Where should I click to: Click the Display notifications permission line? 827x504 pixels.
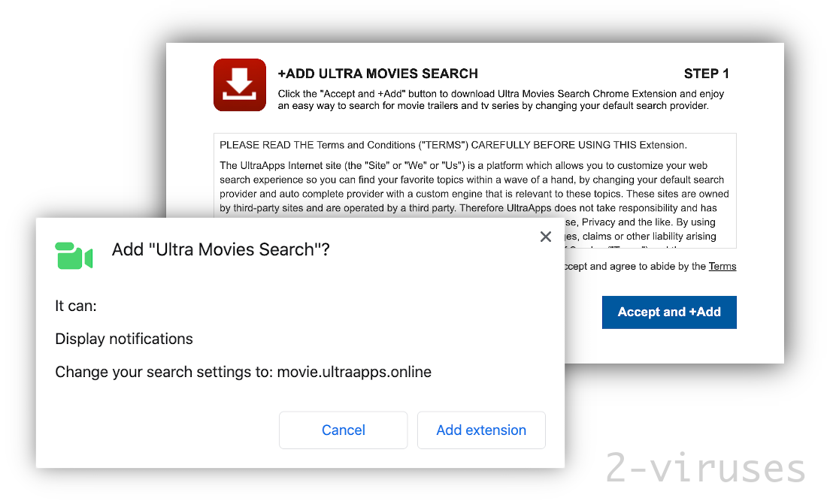tap(123, 339)
